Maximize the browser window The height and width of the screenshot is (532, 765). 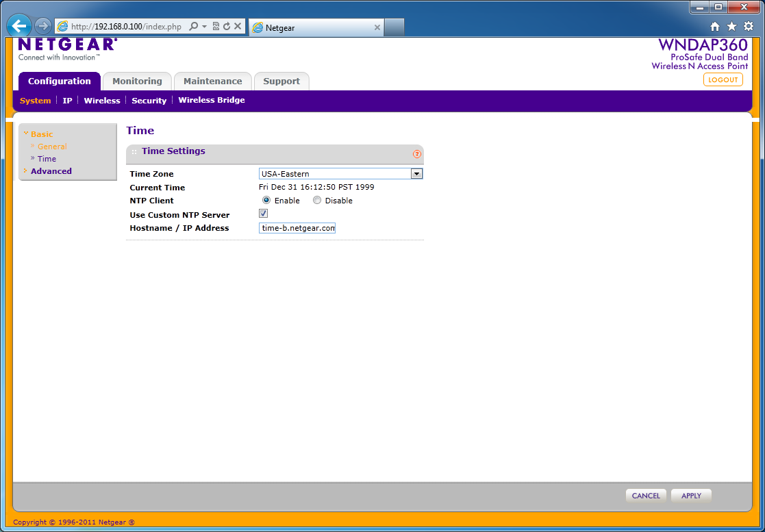[x=718, y=7]
